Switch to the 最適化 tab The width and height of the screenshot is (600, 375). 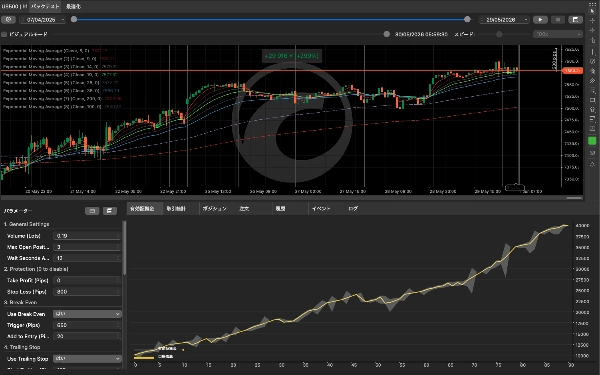coord(73,7)
